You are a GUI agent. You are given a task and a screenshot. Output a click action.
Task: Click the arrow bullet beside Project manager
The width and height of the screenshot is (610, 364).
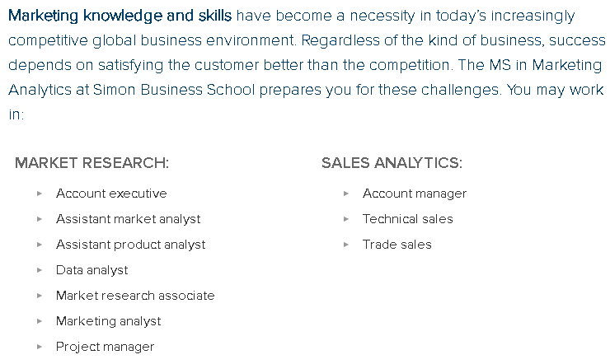(x=40, y=347)
